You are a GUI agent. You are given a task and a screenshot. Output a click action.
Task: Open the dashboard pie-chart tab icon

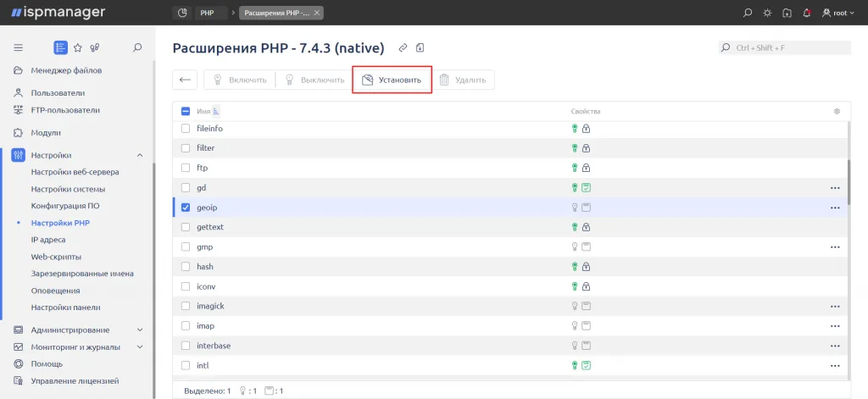click(x=183, y=13)
